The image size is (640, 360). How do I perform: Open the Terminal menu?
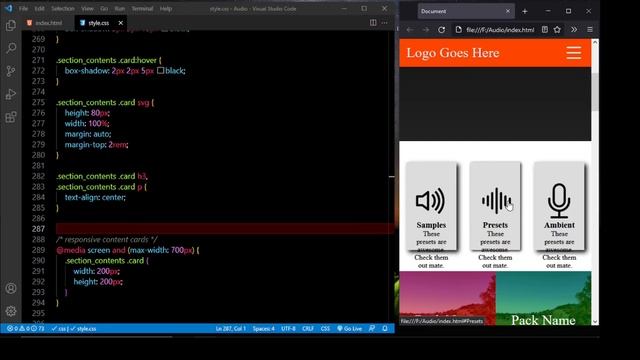pyautogui.click(x=142, y=9)
